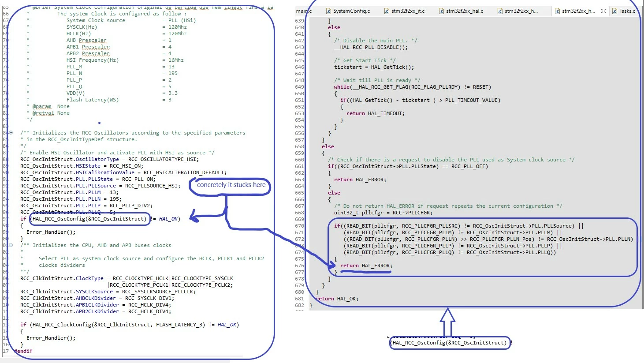Click the highlighted stm32f2xx_h... tab that has the close icon
Image resolution: width=644 pixels, height=363 pixels.
[x=578, y=11]
